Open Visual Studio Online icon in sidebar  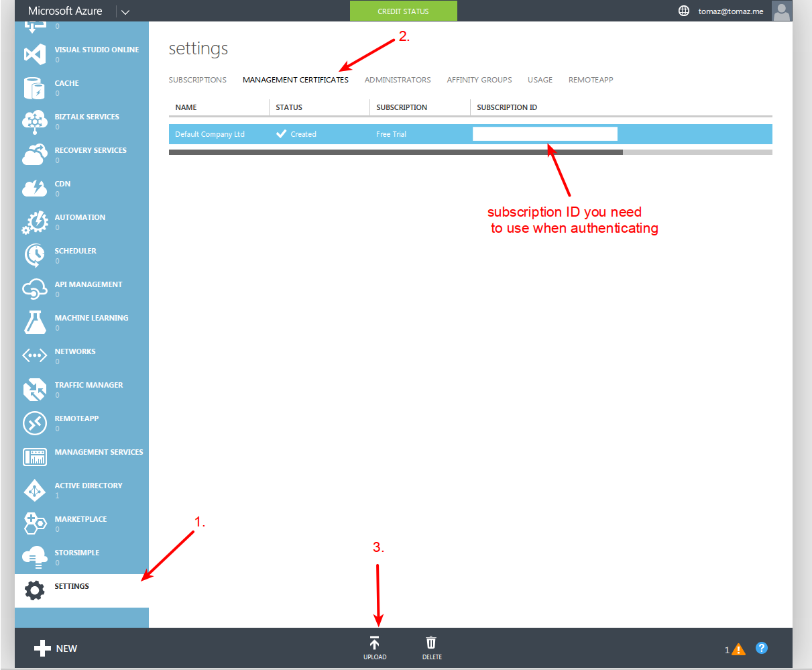tap(35, 54)
